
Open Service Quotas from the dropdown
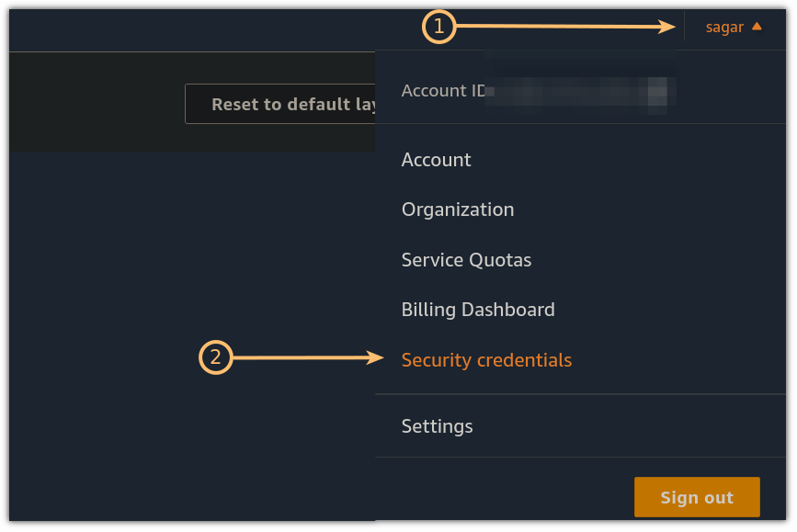coord(466,259)
